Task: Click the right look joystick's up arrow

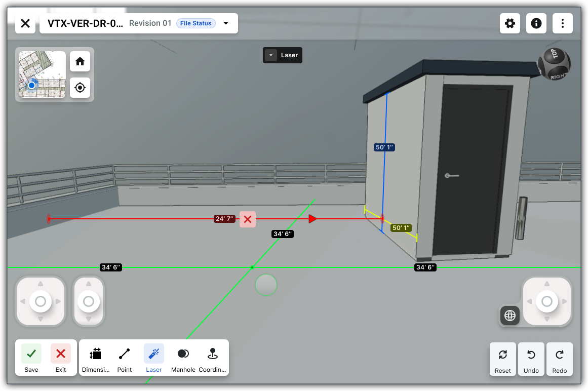Action: pyautogui.click(x=547, y=284)
